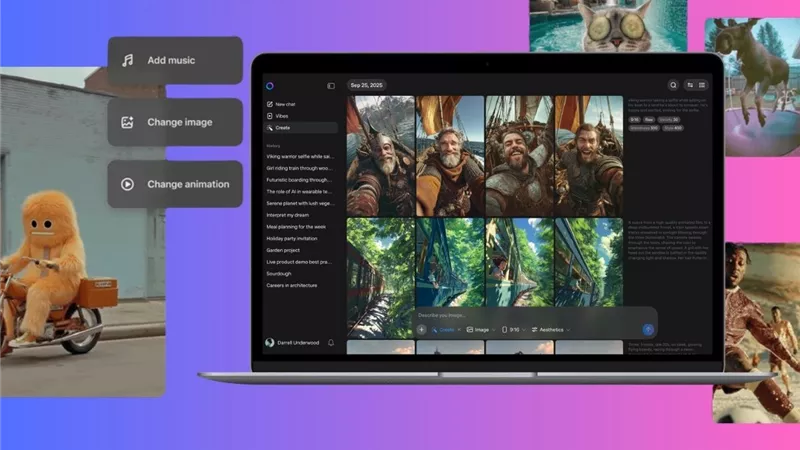Click the Meta AI logo icon
The height and width of the screenshot is (450, 800).
click(270, 86)
